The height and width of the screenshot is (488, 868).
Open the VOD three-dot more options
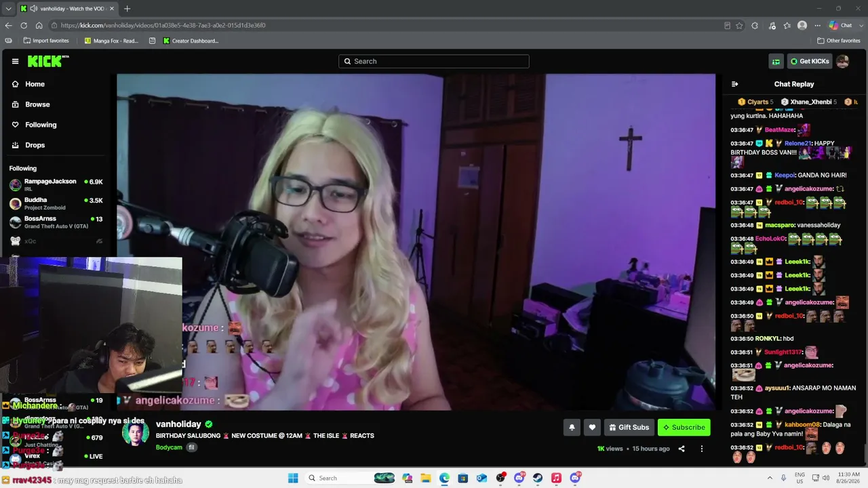pos(702,449)
